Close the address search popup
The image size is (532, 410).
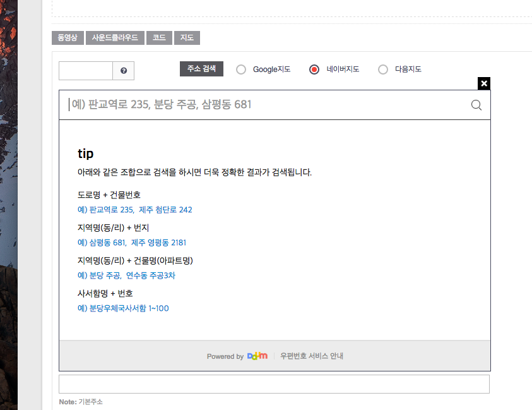coord(484,83)
